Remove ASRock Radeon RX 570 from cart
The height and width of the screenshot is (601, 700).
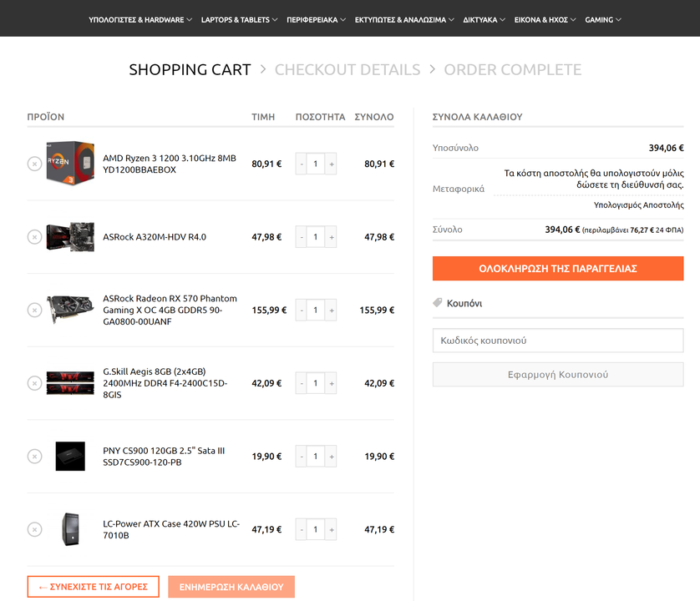pyautogui.click(x=34, y=310)
